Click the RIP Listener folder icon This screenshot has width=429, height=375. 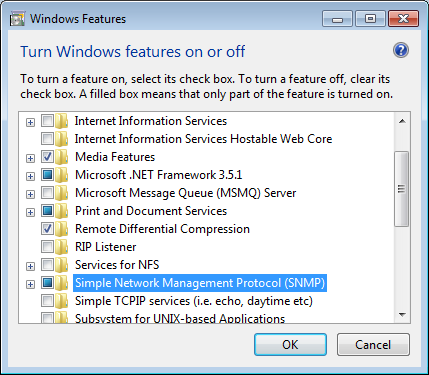point(62,247)
